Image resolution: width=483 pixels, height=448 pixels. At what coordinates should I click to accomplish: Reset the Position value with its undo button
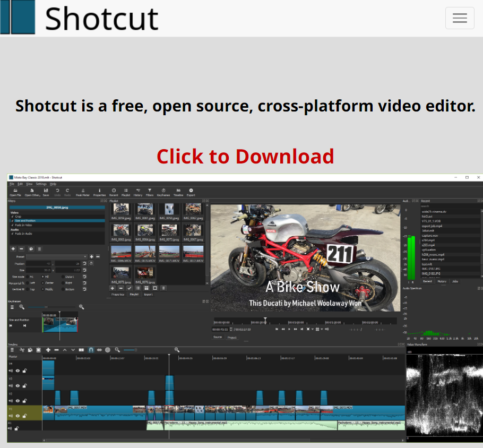pos(84,263)
